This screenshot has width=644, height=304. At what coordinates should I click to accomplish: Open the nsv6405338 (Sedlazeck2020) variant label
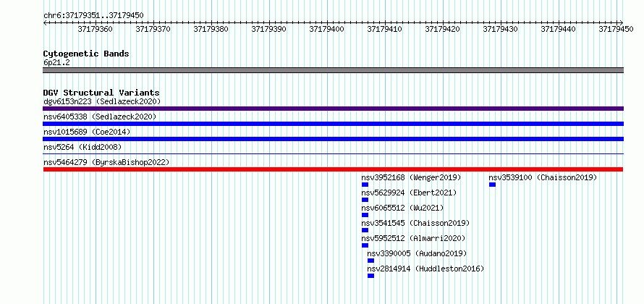(100, 117)
